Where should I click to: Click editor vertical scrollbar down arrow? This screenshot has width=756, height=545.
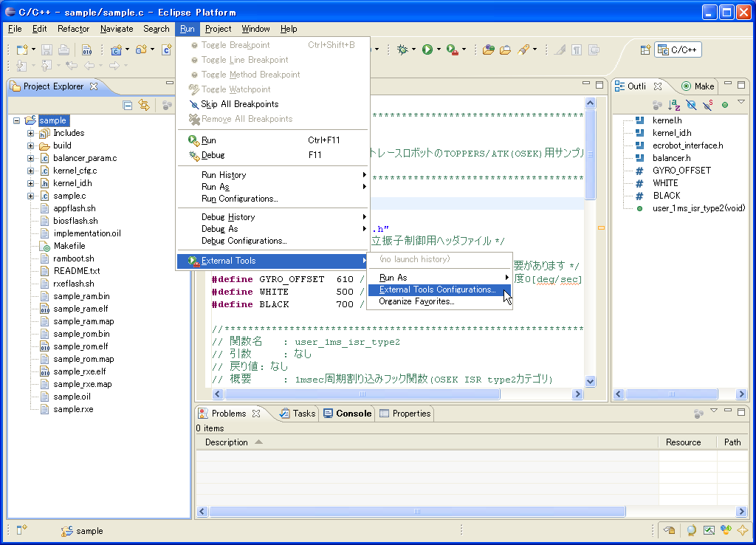coord(590,381)
